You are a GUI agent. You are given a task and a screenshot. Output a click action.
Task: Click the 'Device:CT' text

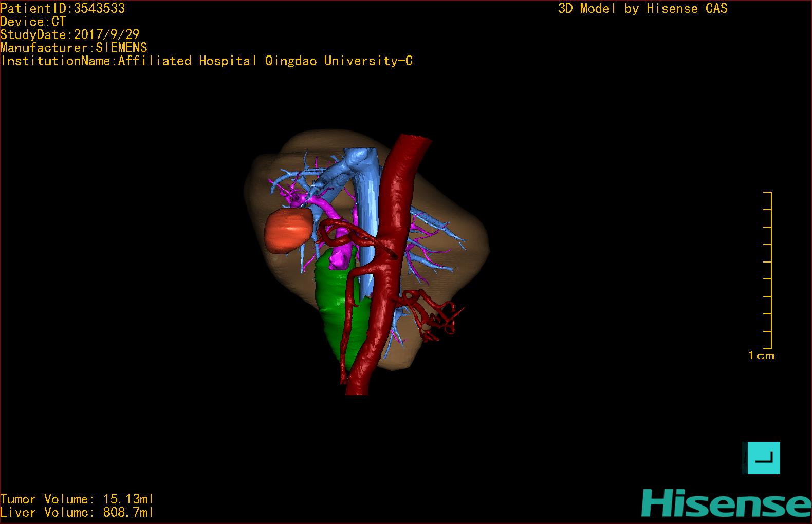[33, 22]
